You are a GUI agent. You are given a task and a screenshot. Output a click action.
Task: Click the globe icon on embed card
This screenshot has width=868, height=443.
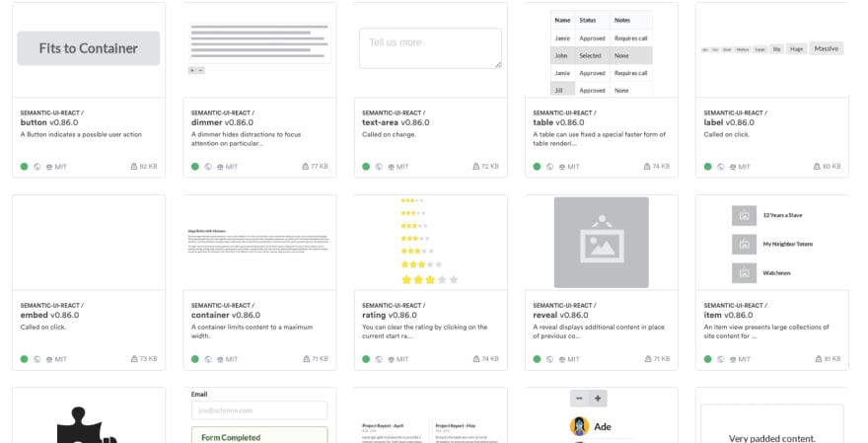[37, 359]
